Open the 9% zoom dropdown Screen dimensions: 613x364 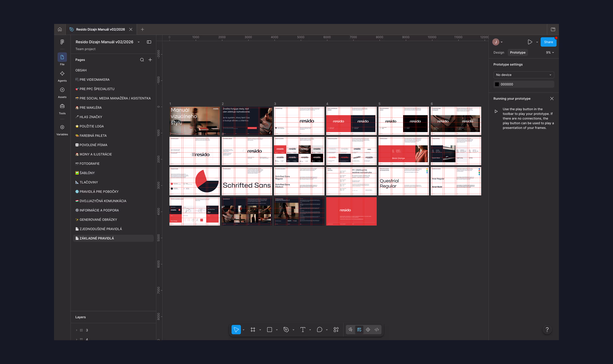point(550,53)
